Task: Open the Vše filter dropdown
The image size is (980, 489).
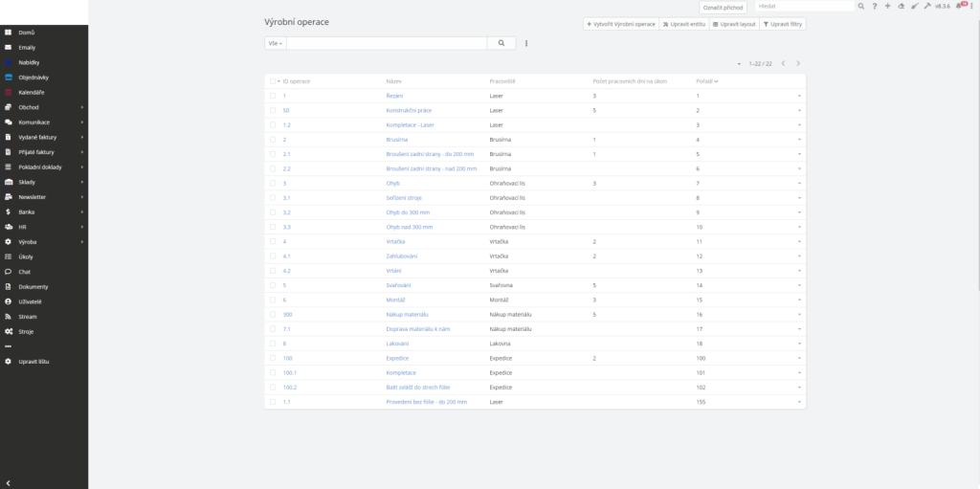Action: pos(275,43)
